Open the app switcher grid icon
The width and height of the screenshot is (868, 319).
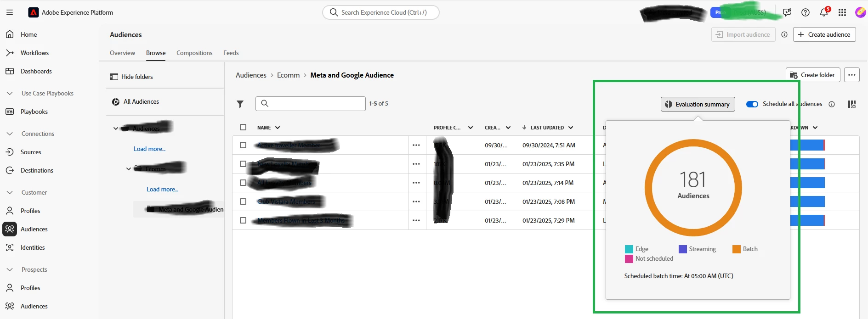(842, 12)
